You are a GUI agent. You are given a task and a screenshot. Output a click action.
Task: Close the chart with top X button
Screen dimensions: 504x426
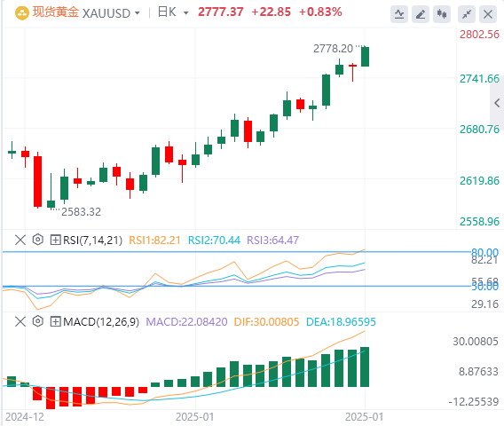pyautogui.click(x=488, y=14)
